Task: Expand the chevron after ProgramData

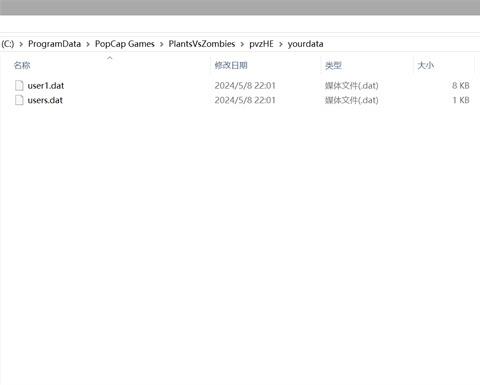Action: tap(88, 44)
